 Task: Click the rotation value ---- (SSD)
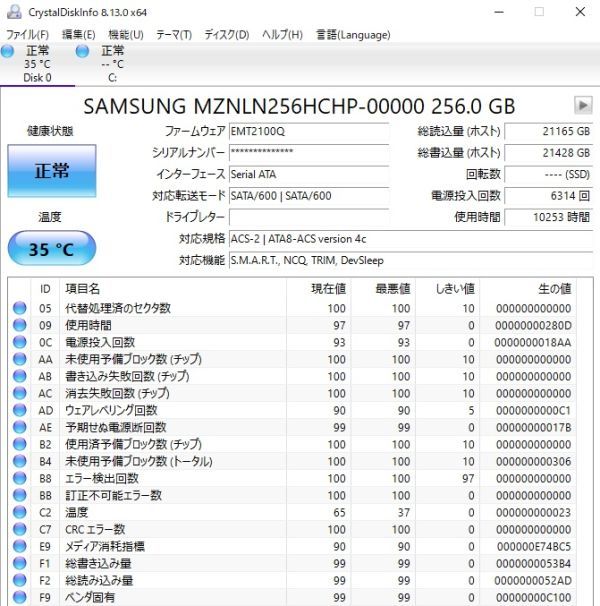pos(549,174)
